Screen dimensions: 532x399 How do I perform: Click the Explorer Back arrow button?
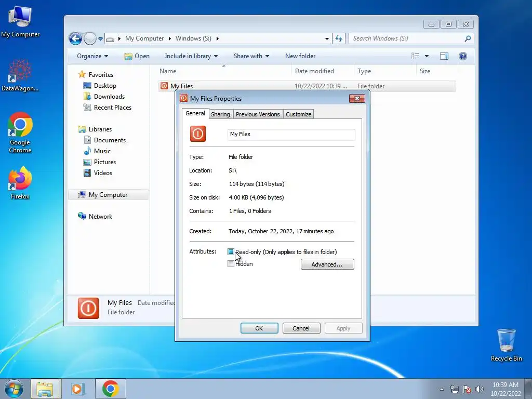75,38
